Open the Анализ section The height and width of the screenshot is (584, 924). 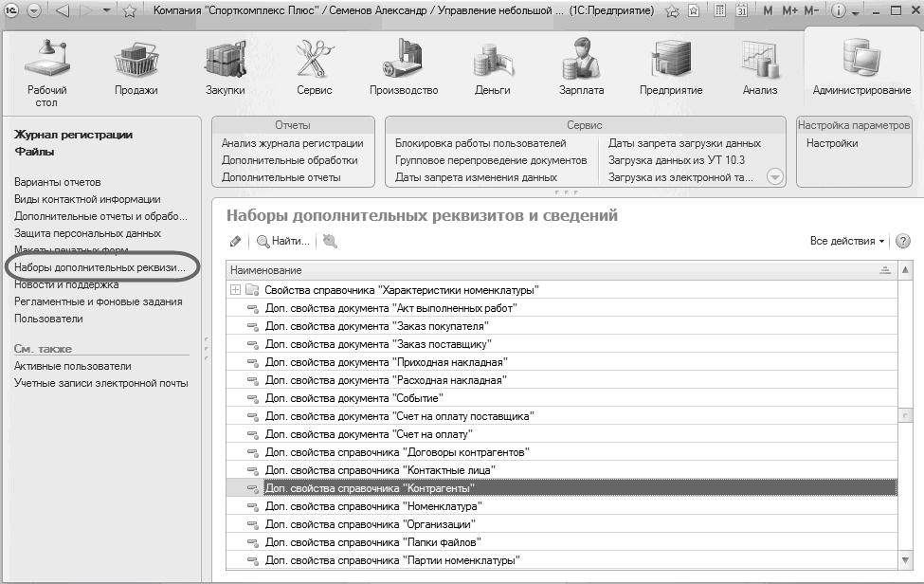click(760, 67)
